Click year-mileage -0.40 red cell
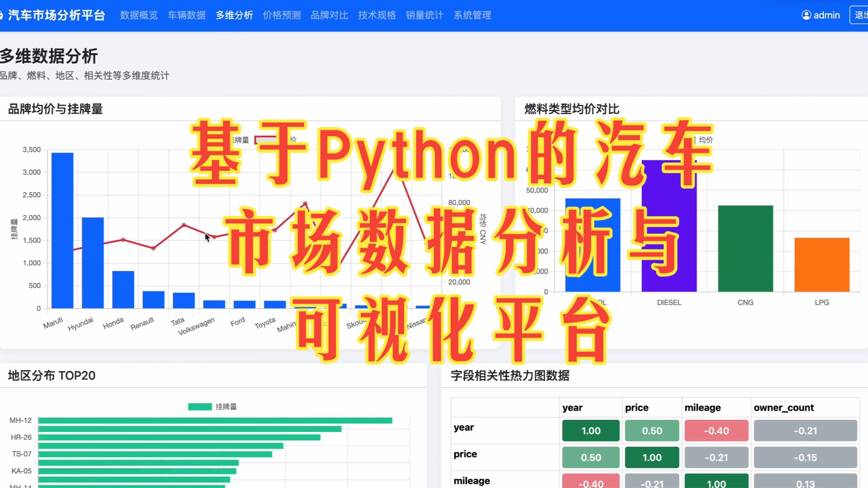 (x=717, y=431)
